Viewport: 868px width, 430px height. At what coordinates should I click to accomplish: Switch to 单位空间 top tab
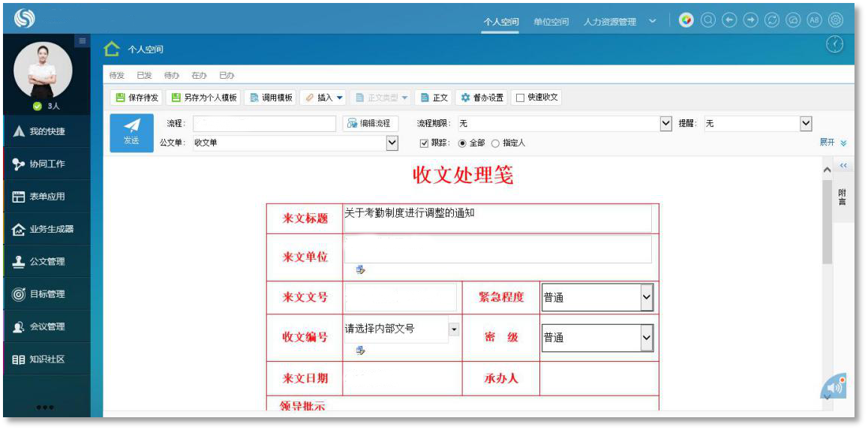(x=551, y=22)
